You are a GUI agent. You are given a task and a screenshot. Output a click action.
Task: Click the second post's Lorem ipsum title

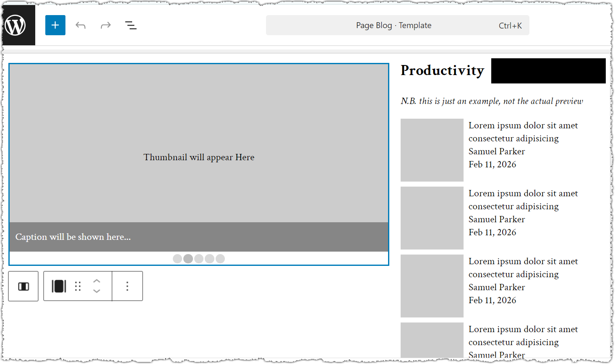[523, 200]
